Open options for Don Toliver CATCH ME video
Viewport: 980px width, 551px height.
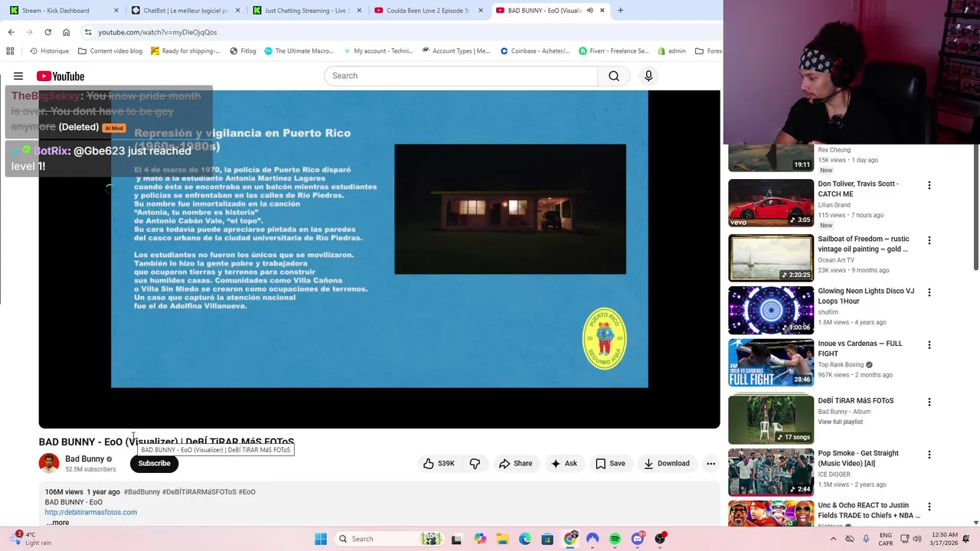[929, 185]
